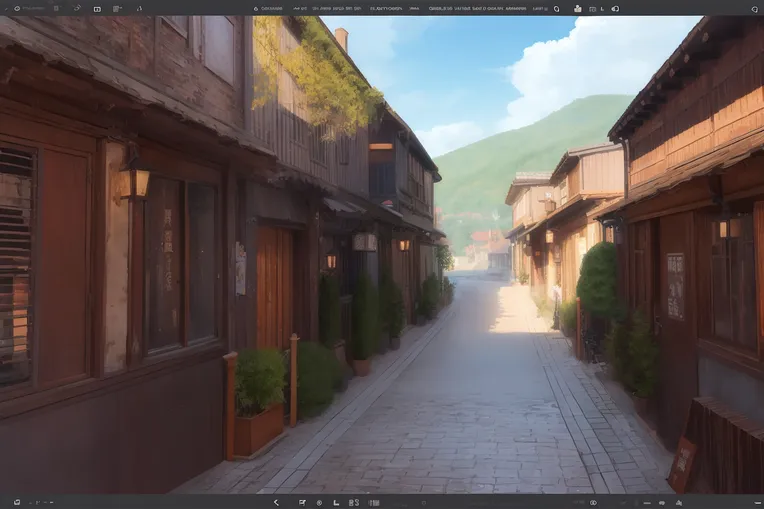The image size is (764, 509).
Task: Click the white square icon in top-left toolbar
Action: pyautogui.click(x=97, y=9)
